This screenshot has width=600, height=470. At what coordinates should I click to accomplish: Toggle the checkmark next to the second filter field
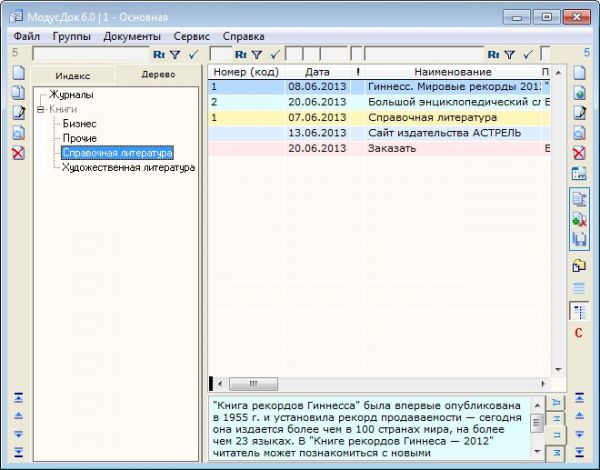275,55
